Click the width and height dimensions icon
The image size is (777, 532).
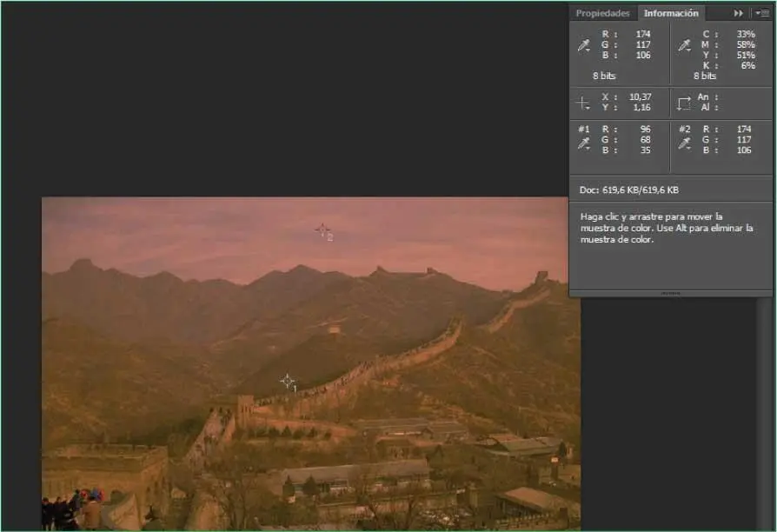[684, 103]
